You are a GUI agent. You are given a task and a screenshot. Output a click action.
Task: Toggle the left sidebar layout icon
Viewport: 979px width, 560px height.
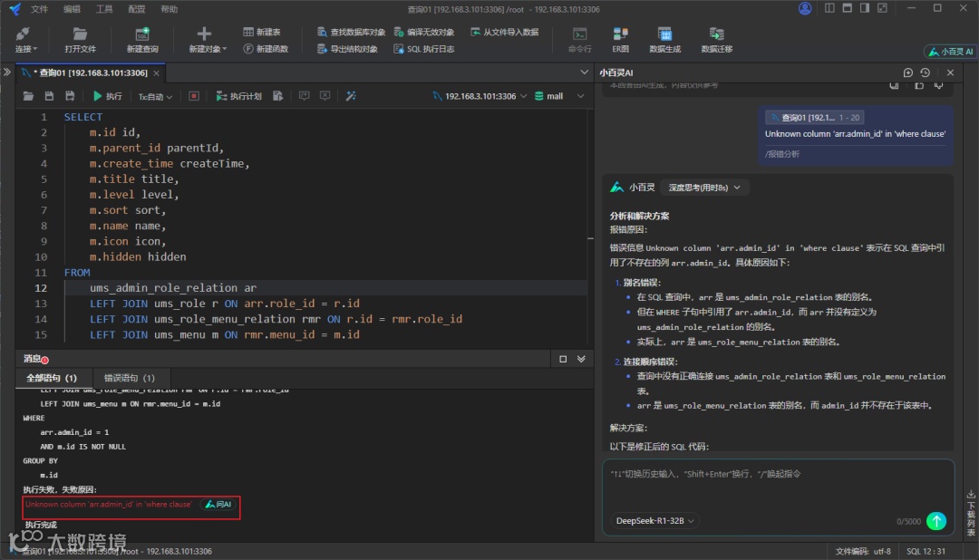829,8
